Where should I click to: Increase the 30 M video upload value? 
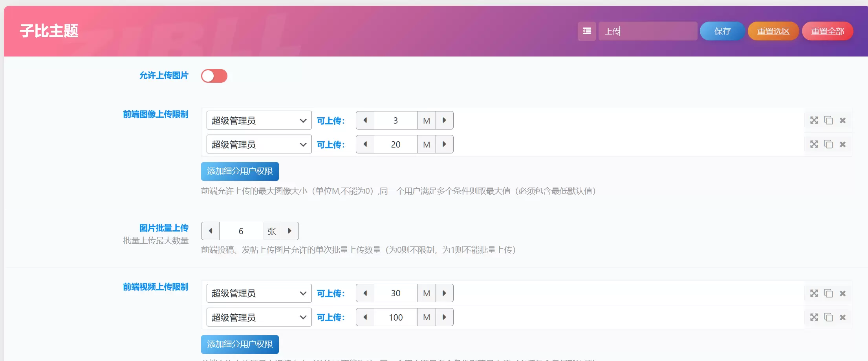point(445,293)
